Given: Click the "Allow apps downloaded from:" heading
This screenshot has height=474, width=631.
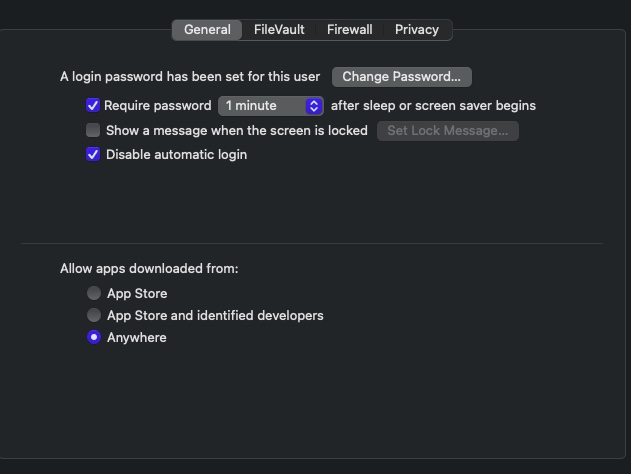Looking at the screenshot, I should [149, 269].
